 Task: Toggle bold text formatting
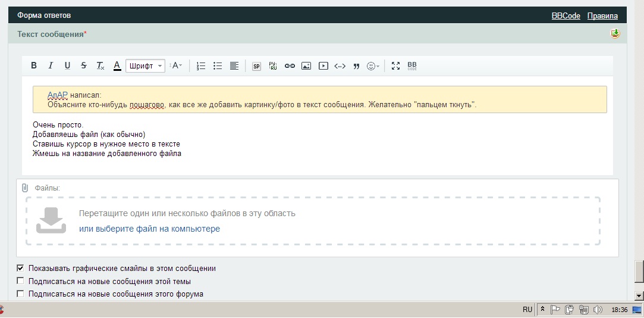pos(34,66)
